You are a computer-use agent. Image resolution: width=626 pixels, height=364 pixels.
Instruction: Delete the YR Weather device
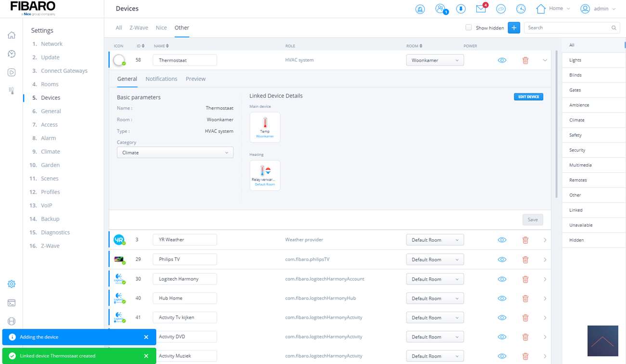pyautogui.click(x=525, y=240)
